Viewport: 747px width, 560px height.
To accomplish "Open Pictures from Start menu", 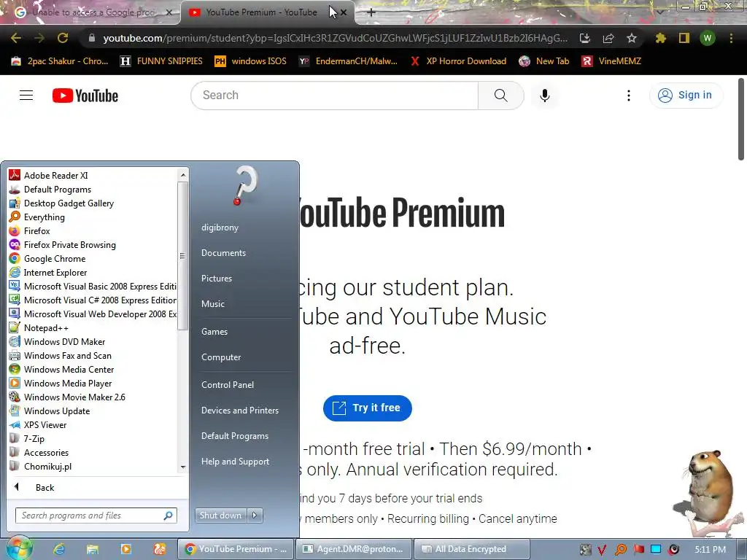I will [216, 278].
